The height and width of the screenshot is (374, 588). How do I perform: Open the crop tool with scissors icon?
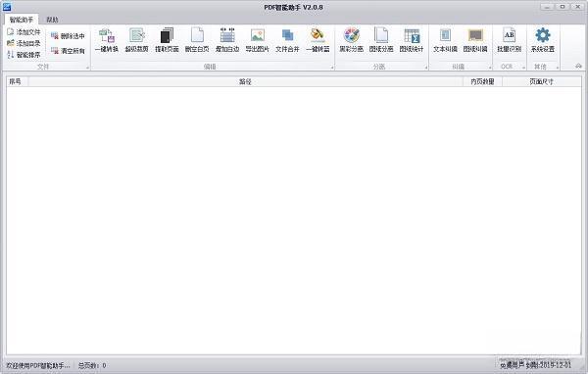[x=136, y=40]
